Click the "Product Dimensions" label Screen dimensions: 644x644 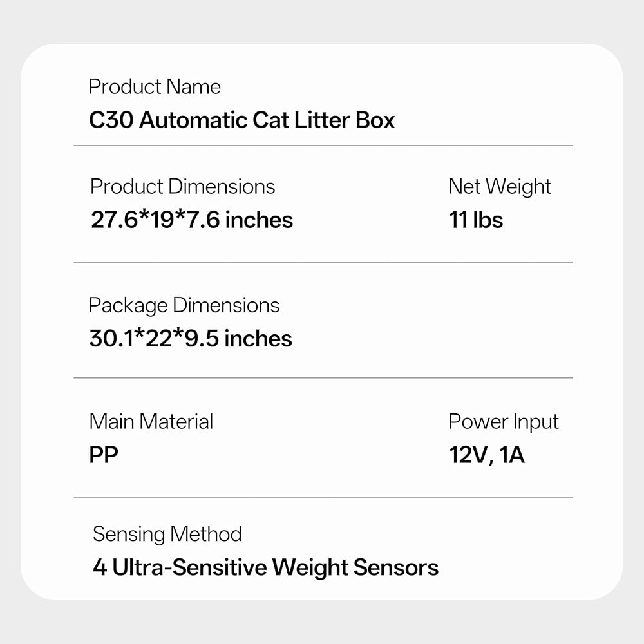tap(182, 187)
